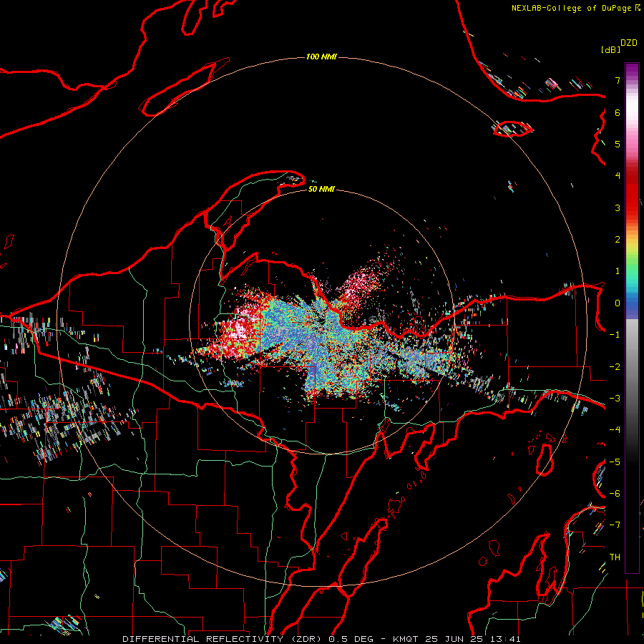Select the 100 NMI range ring label

[x=321, y=57]
